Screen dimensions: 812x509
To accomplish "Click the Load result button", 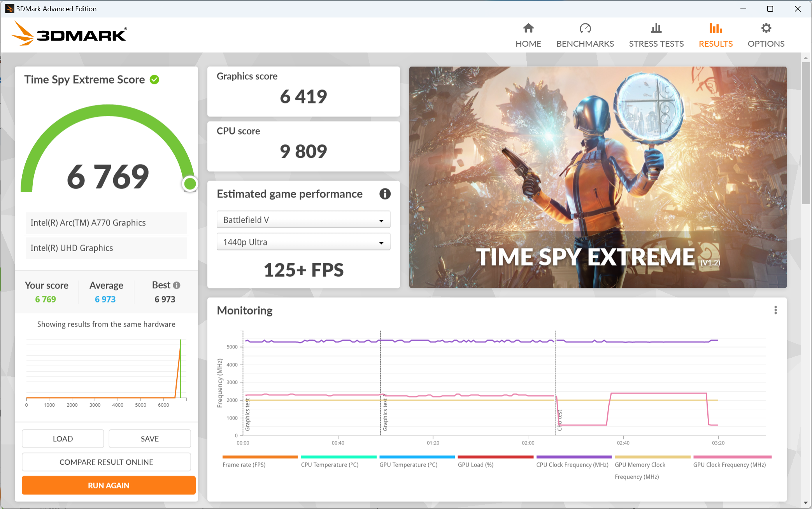I will point(63,439).
